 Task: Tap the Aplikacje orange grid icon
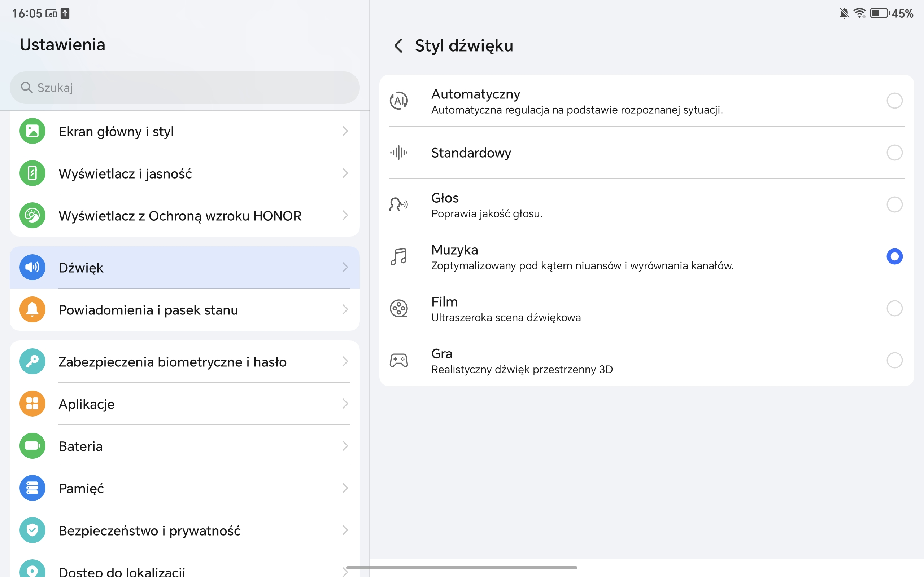tap(32, 404)
